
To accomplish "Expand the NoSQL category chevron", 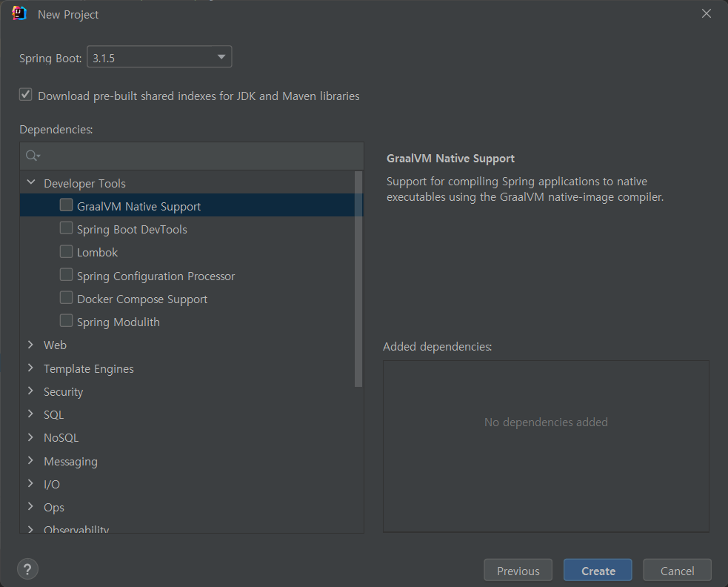I will [30, 437].
